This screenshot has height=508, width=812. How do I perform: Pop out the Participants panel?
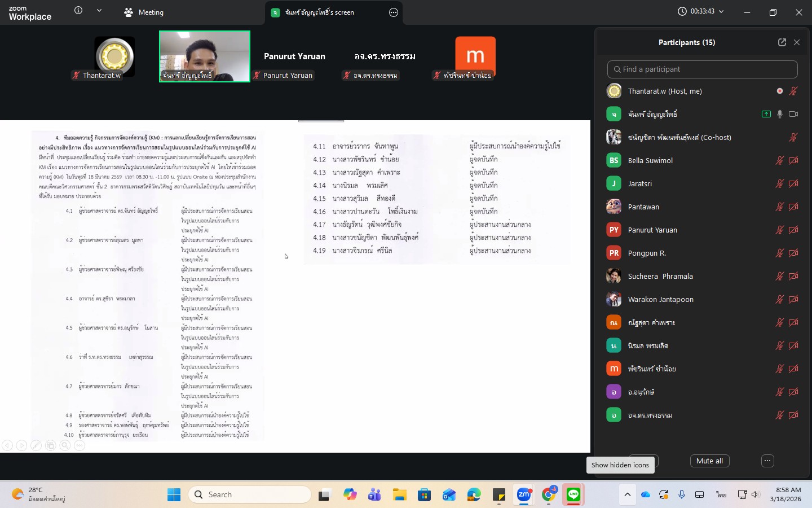click(x=782, y=42)
